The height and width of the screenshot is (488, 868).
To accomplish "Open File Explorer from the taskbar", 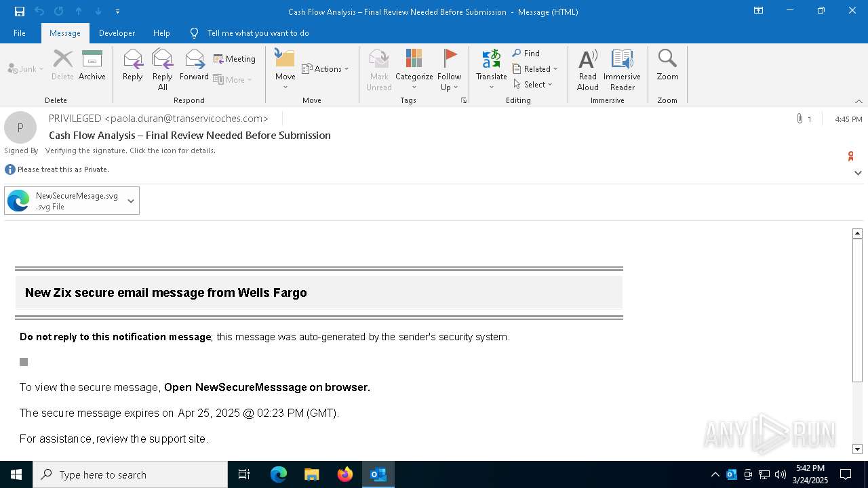I will coord(312,474).
